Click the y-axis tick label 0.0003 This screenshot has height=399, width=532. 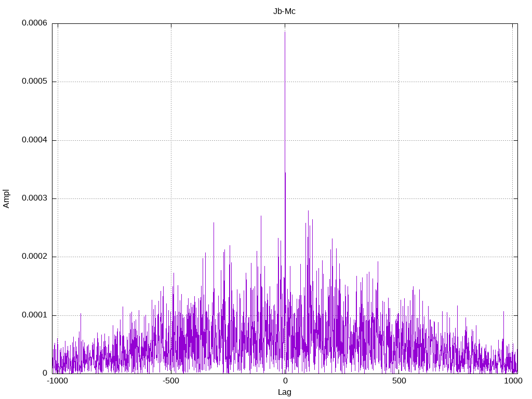click(34, 198)
